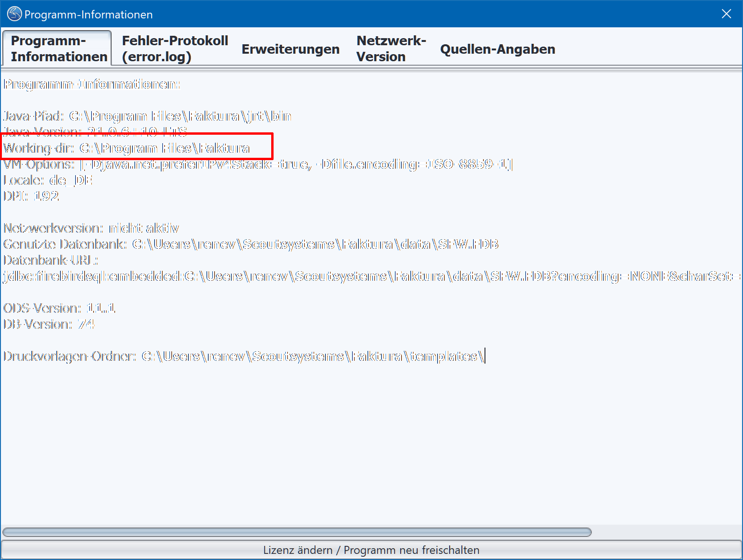This screenshot has height=560, width=743.
Task: Switch to the Erweiterungen tab
Action: coord(290,49)
